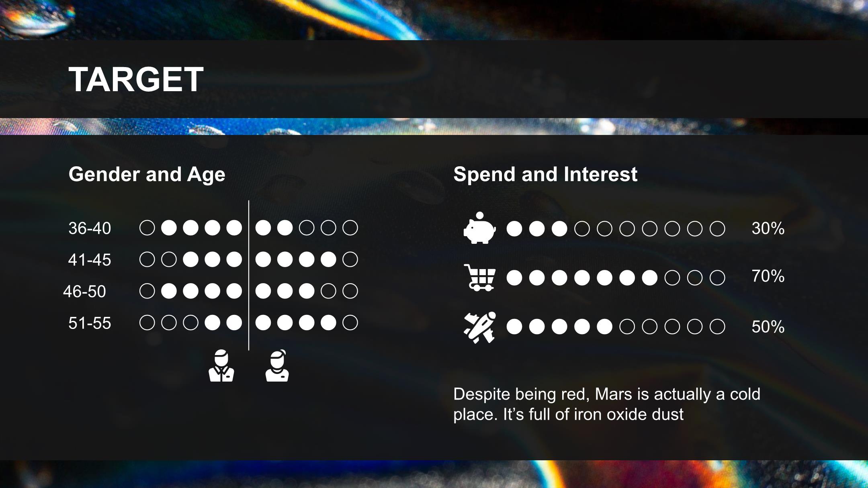Image resolution: width=868 pixels, height=488 pixels.
Task: Click the Mars description paragraph
Action: click(x=607, y=404)
